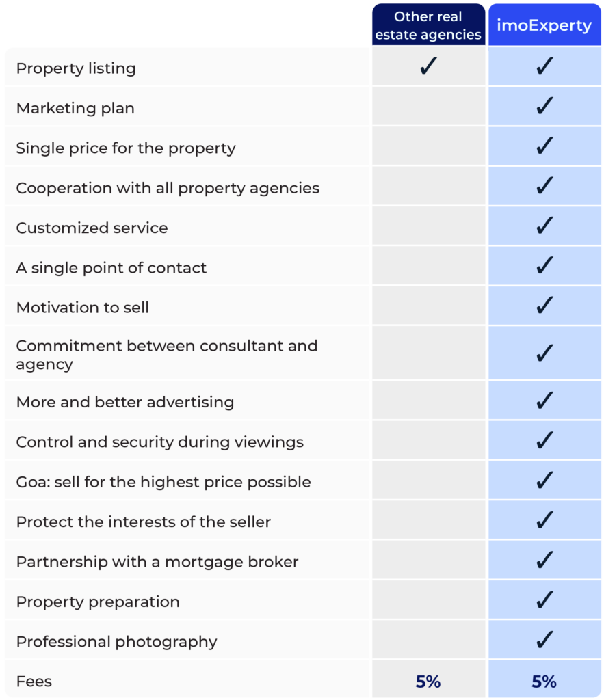604x700 pixels.
Task: Click checkmark for Single price for the property
Action: 544,146
